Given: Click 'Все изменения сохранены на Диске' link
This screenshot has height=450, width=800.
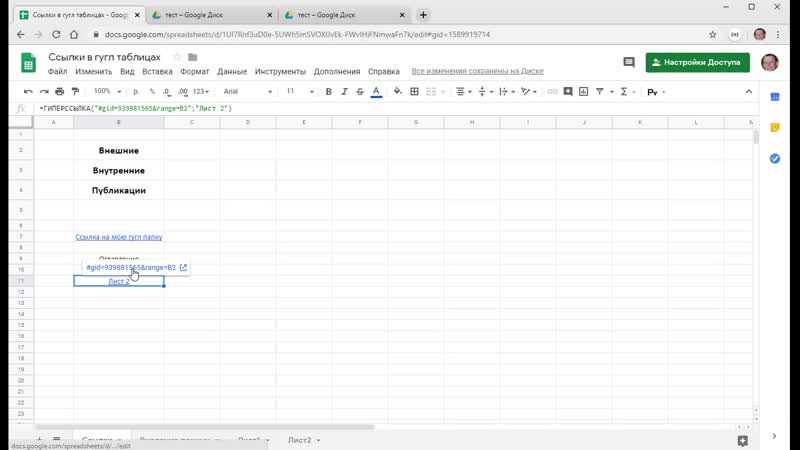Looking at the screenshot, I should [x=478, y=71].
